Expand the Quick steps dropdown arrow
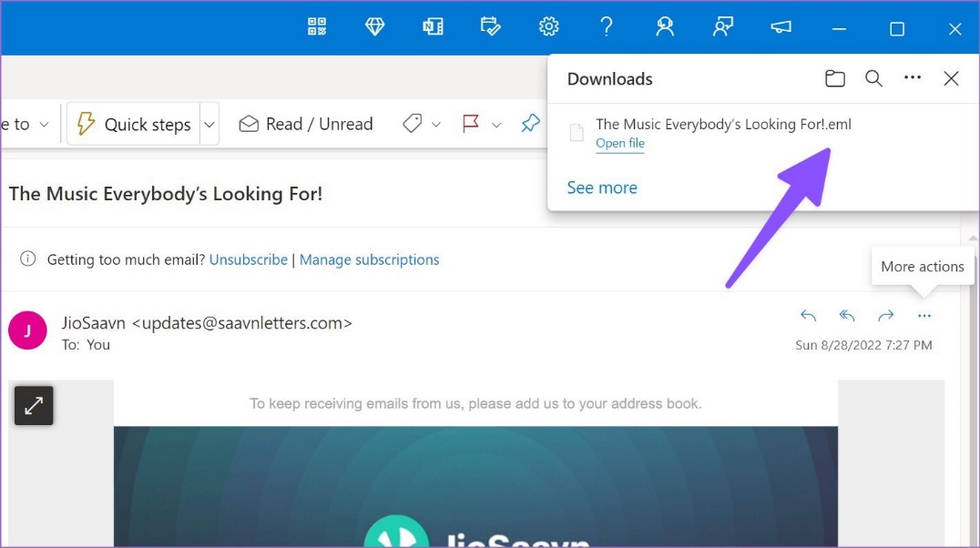This screenshot has height=548, width=980. (x=209, y=125)
